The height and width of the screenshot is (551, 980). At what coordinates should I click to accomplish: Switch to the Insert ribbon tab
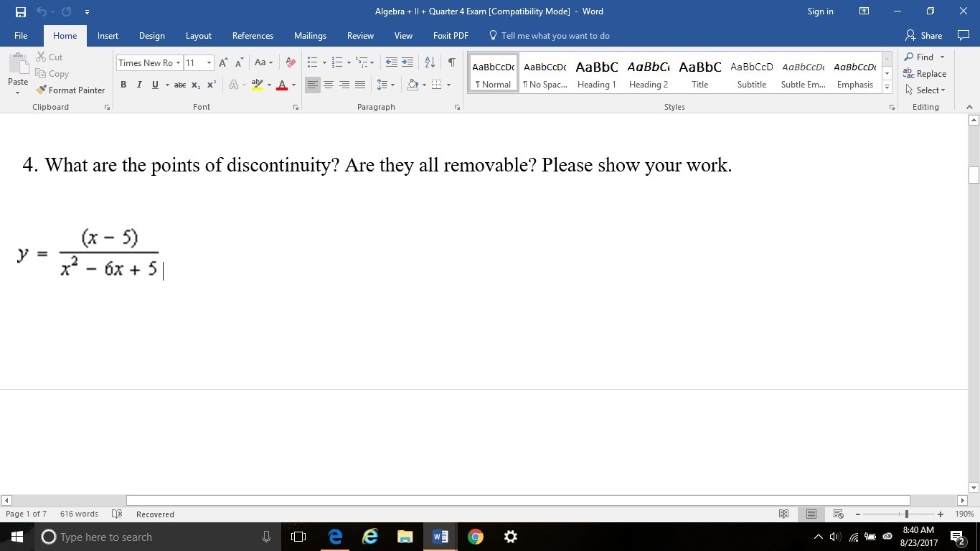[x=108, y=36]
